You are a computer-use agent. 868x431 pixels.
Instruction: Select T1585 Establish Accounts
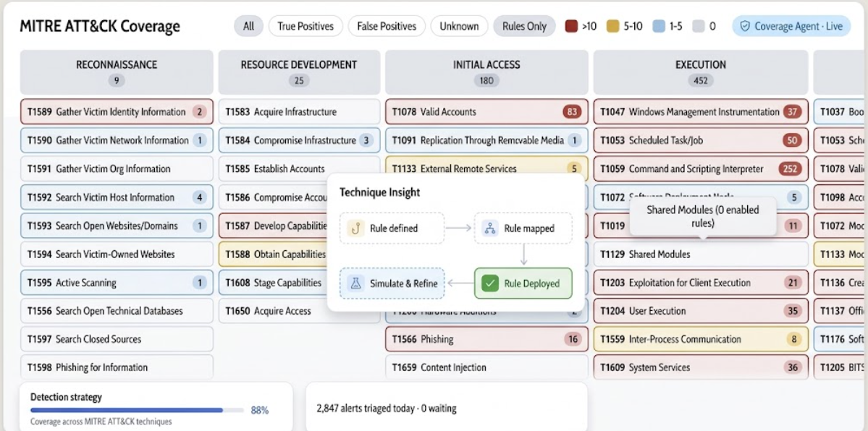click(299, 168)
